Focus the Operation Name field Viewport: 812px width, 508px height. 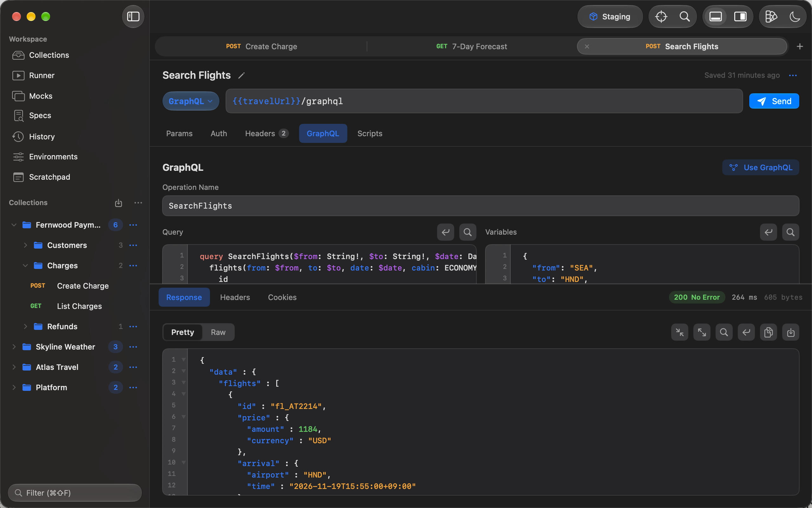(481, 206)
